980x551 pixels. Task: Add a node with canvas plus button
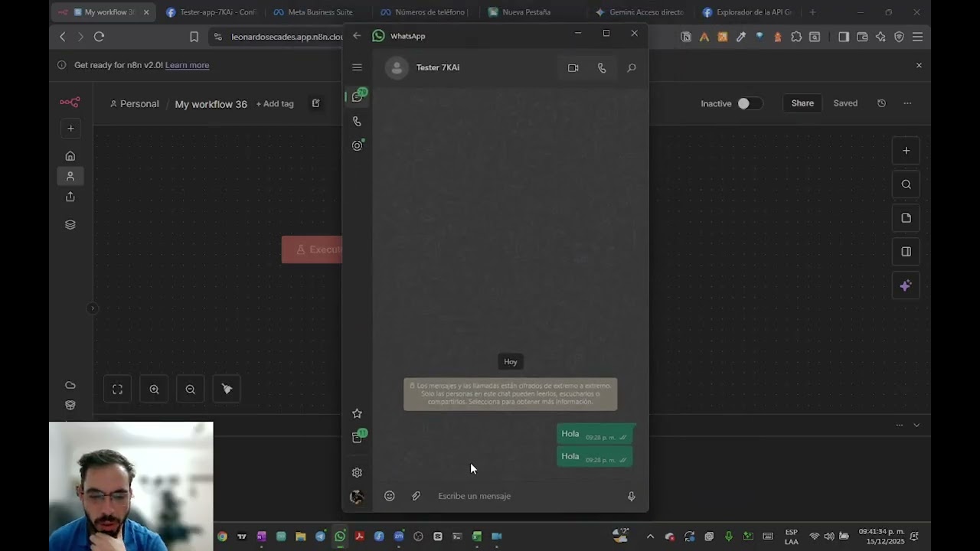point(906,151)
